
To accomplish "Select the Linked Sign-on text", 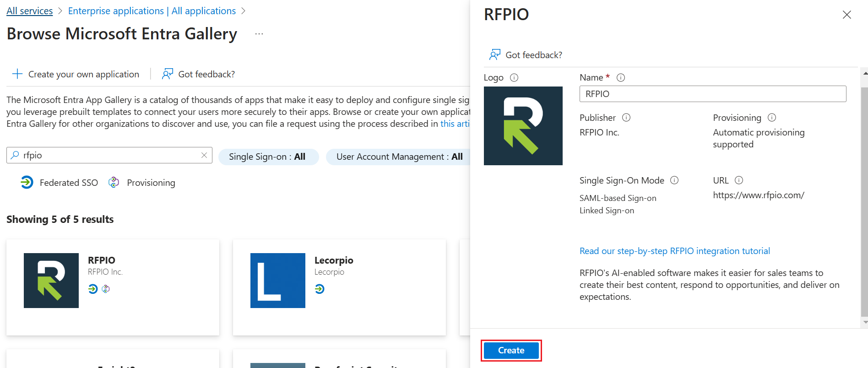I will (607, 210).
